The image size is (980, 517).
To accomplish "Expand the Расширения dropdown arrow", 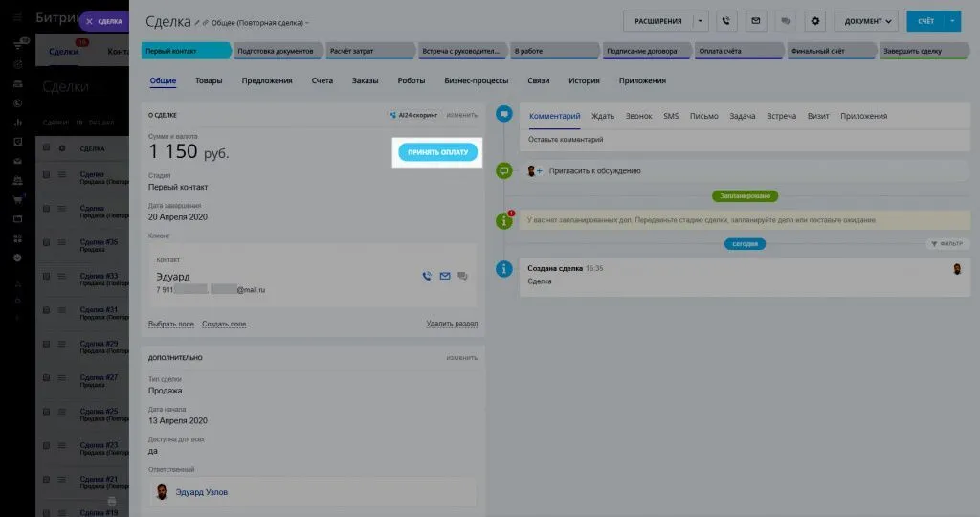I will (x=701, y=20).
